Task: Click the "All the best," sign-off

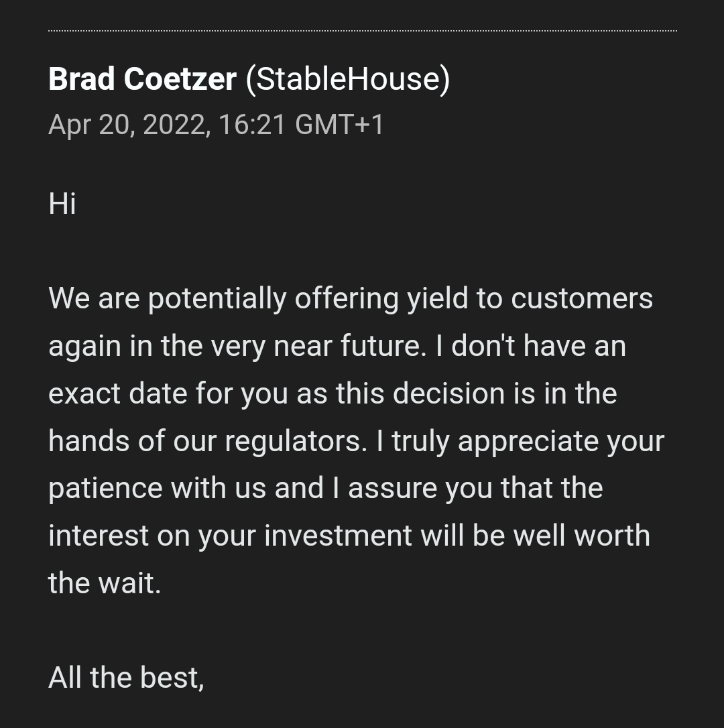Action: click(126, 678)
